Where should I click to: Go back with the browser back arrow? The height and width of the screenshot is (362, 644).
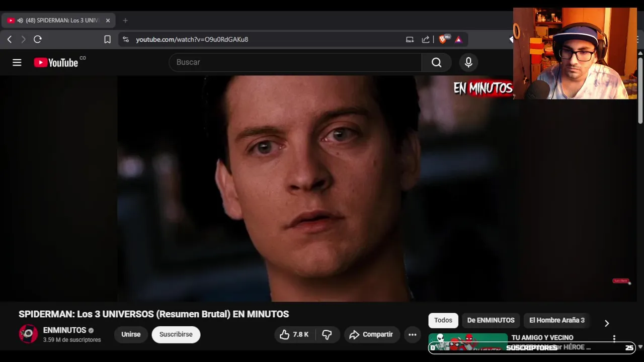click(x=10, y=39)
